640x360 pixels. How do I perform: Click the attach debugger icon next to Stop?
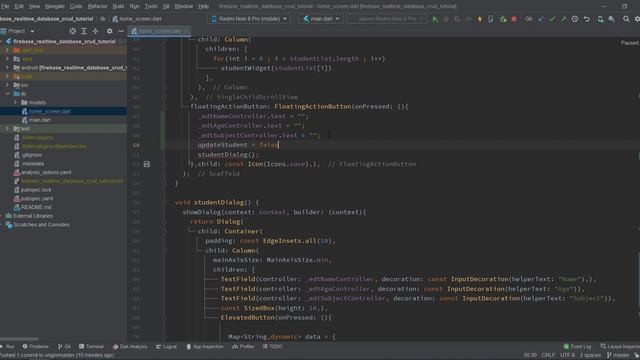pos(503,19)
